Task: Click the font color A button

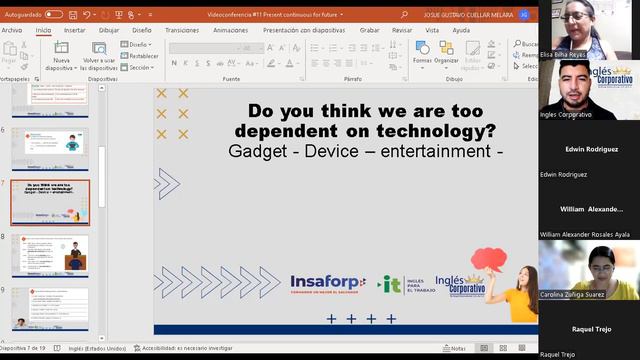Action: pyautogui.click(x=289, y=63)
